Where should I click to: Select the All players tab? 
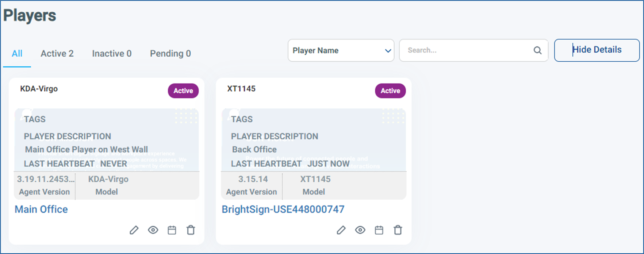point(17,54)
